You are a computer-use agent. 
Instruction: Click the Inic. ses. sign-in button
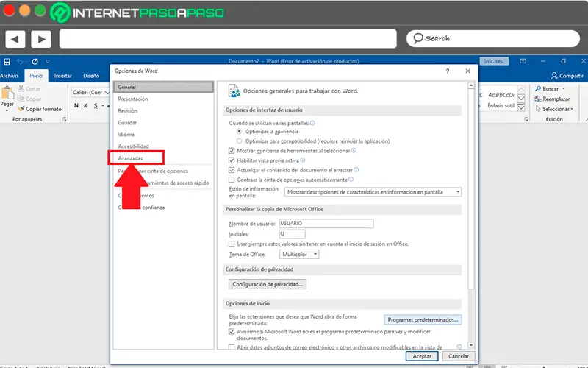pos(494,61)
